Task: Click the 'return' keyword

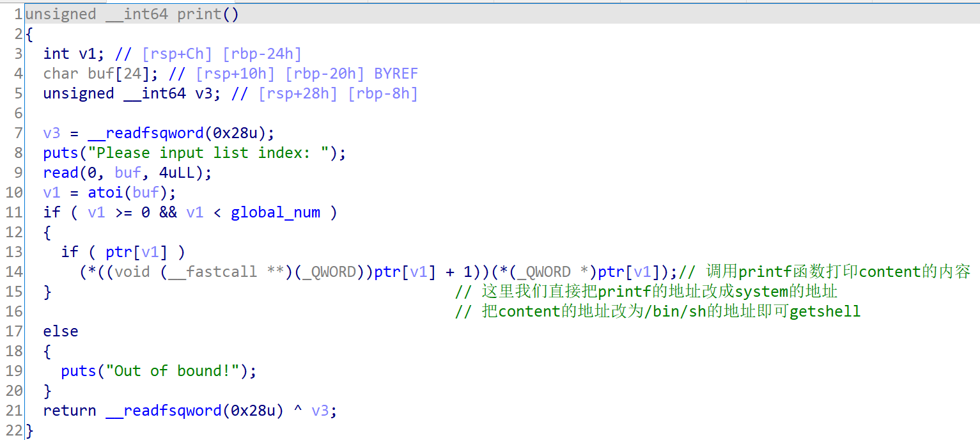Action: [x=70, y=411]
